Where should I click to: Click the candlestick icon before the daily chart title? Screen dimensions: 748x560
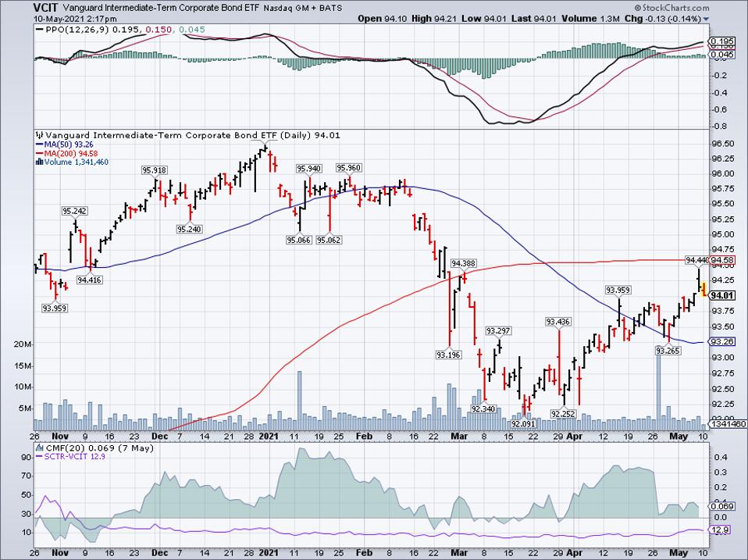(40, 135)
